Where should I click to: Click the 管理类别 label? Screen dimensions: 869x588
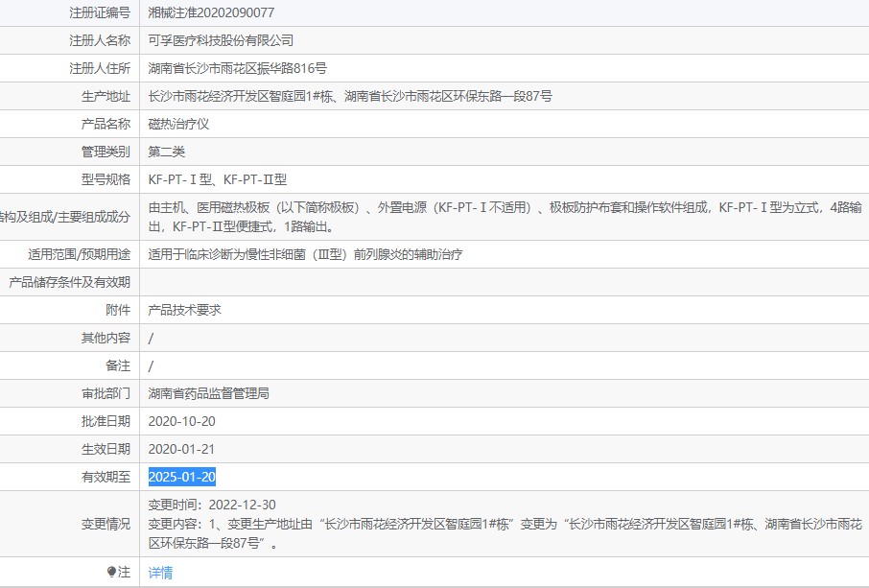point(106,152)
